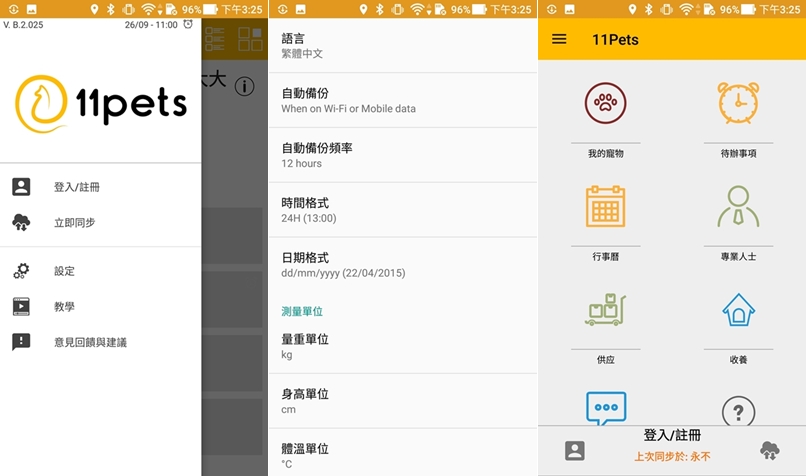The height and width of the screenshot is (476, 806).
Task: Tap the gears settings icon in drawer
Action: pos(21,271)
